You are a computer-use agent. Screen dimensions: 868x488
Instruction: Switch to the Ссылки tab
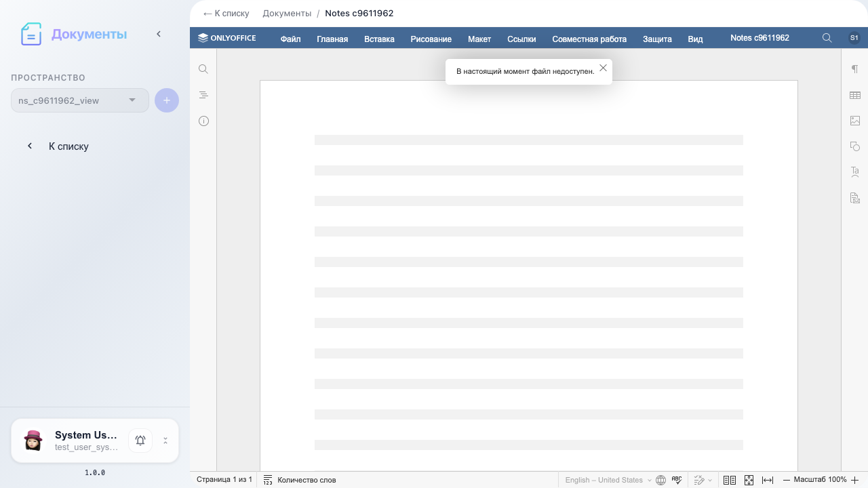521,39
